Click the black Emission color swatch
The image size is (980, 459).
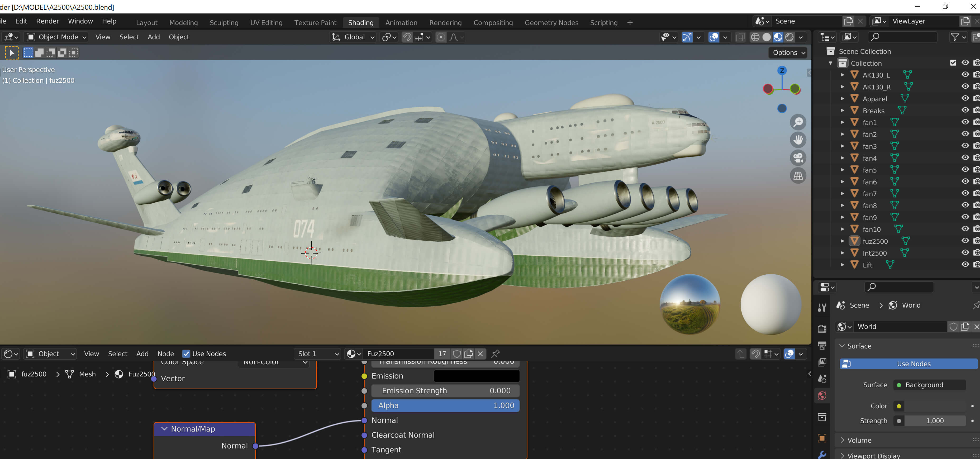coord(476,376)
